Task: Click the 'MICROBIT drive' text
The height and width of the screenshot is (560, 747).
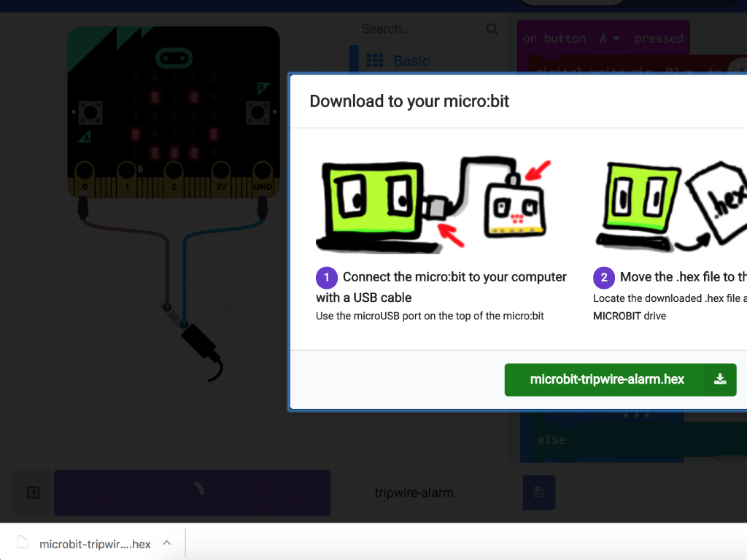Action: pyautogui.click(x=630, y=316)
